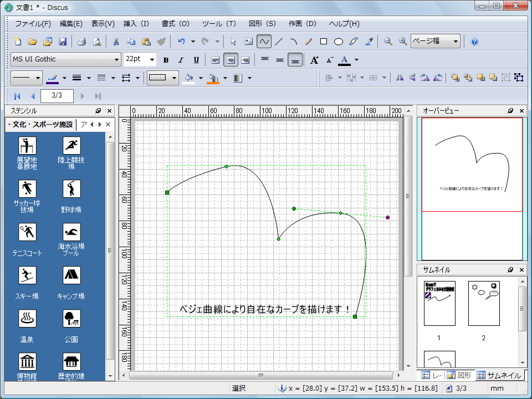532x399 pixels.
Task: Open ファイル(F) menu
Action: [x=33, y=24]
